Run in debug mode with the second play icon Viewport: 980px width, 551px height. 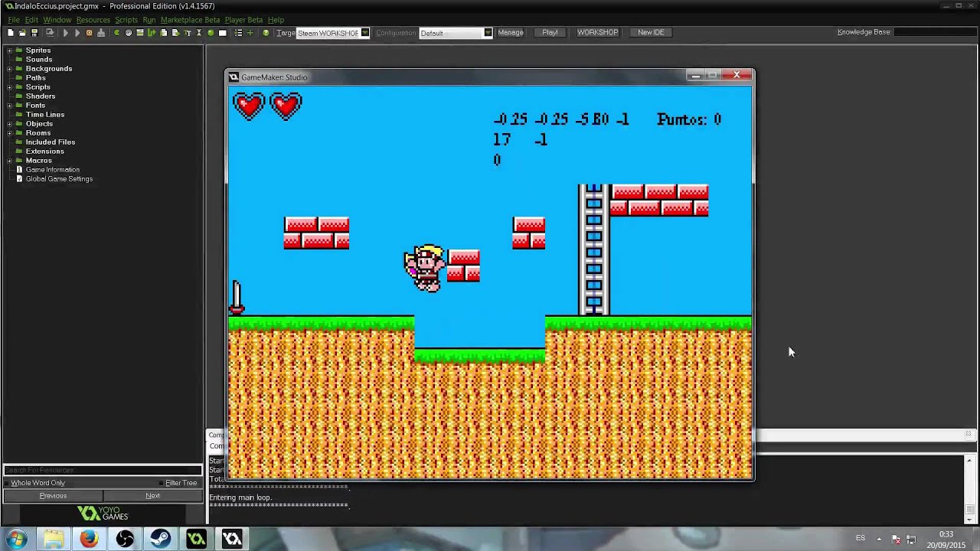coord(77,33)
